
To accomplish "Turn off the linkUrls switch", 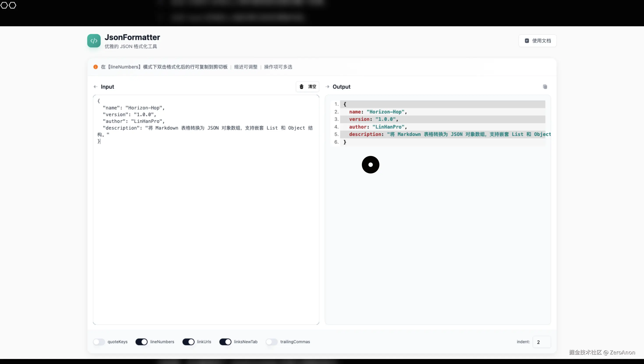I will coord(188,342).
